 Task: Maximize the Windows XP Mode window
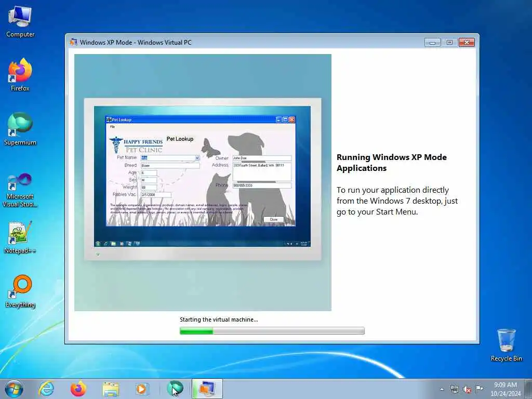click(449, 43)
